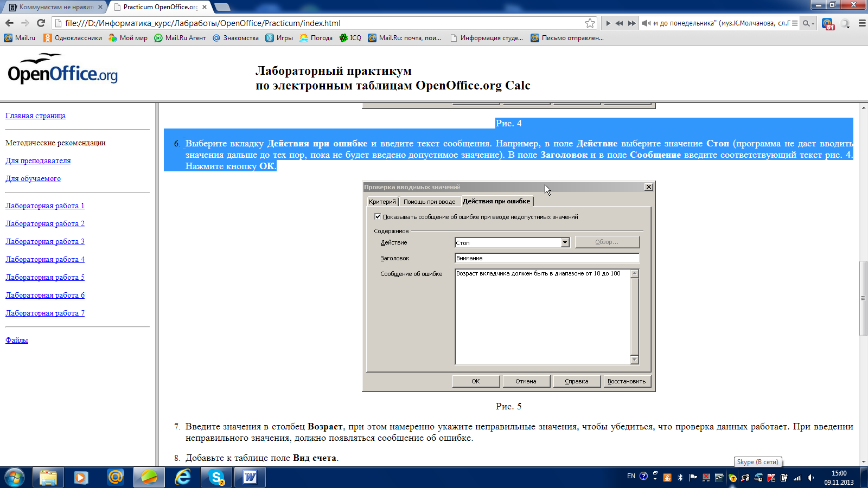This screenshot has height=488, width=868.
Task: Skip to previous track in music player
Action: 620,23
